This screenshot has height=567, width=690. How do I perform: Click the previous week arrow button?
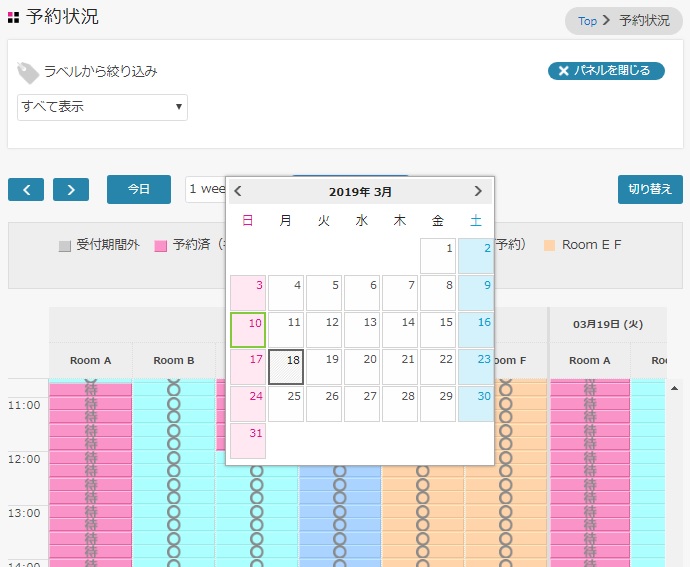(x=26, y=189)
